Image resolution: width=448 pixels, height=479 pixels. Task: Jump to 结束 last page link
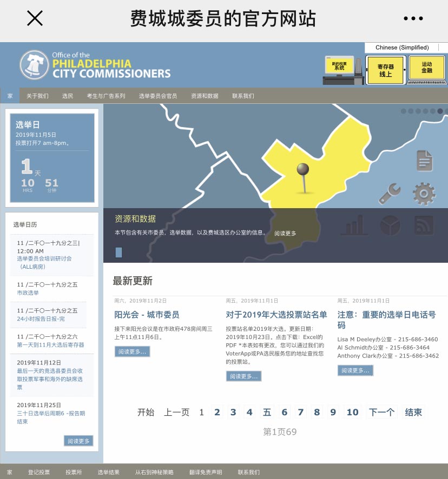[x=413, y=412]
